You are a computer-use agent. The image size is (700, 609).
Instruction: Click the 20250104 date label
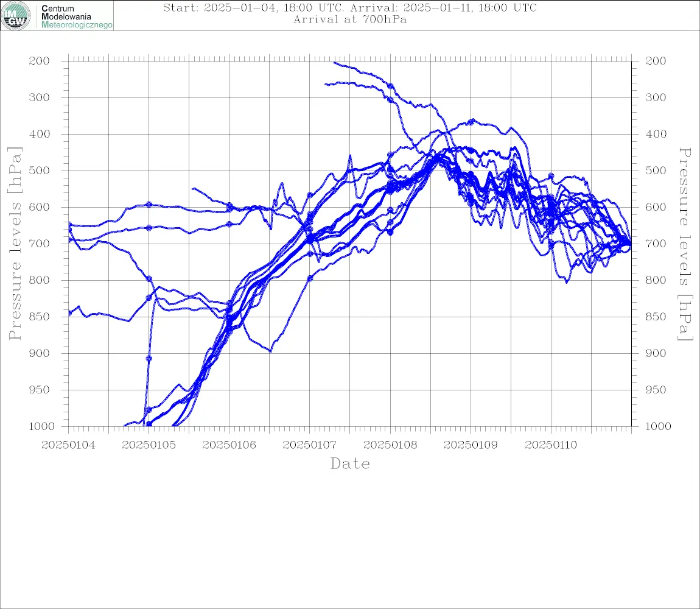coord(68,445)
